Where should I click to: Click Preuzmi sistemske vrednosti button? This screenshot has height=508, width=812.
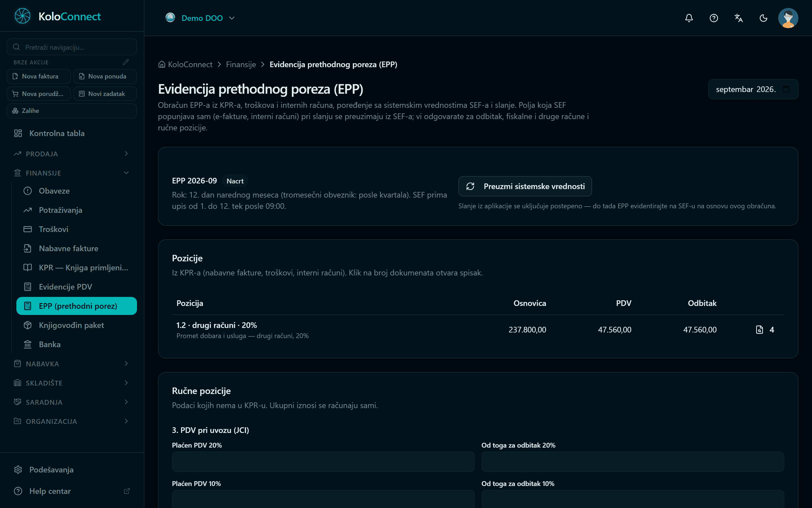pyautogui.click(x=525, y=186)
